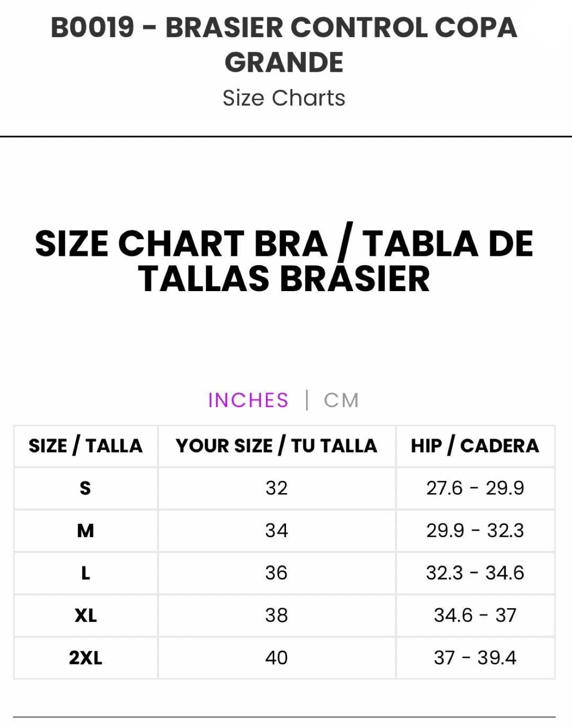The height and width of the screenshot is (728, 572).
Task: Click the size value 36 cell
Action: pos(276,573)
